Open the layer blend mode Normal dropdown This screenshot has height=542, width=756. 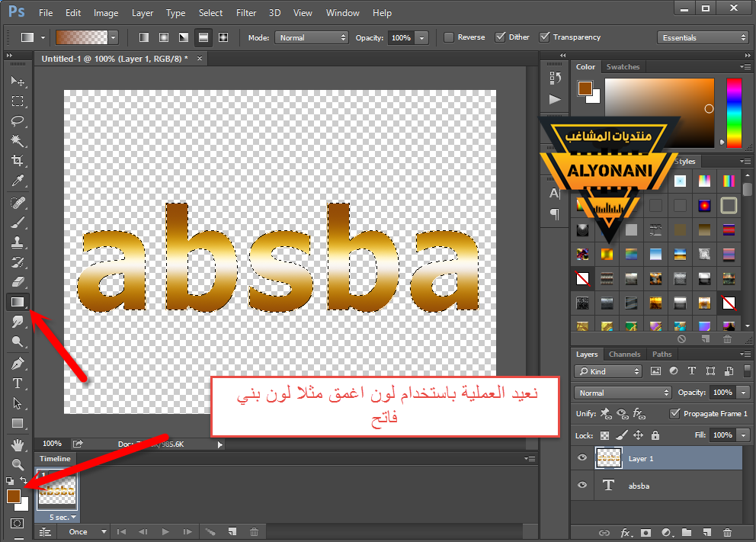(x=623, y=393)
